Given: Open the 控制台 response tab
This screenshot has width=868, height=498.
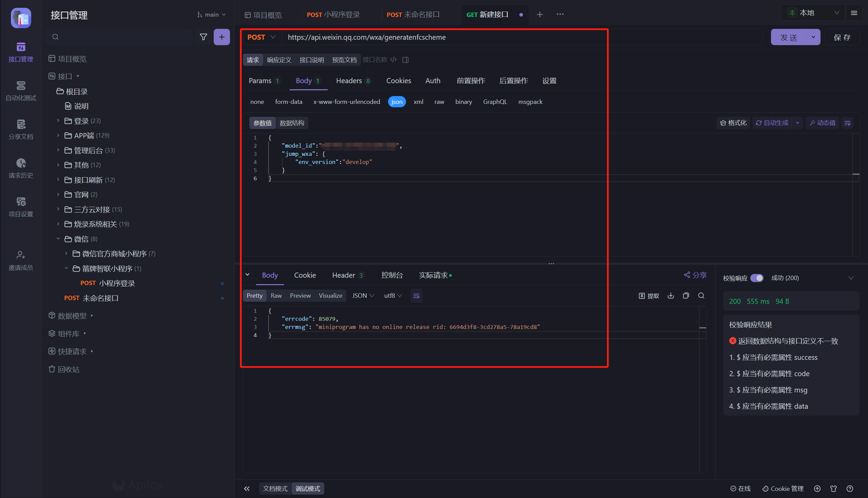Looking at the screenshot, I should (x=392, y=275).
